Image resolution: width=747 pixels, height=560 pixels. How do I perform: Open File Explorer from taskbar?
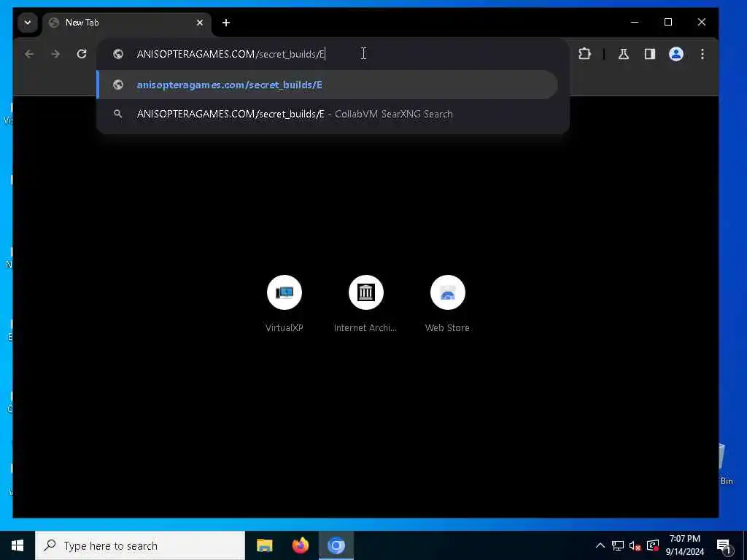264,545
